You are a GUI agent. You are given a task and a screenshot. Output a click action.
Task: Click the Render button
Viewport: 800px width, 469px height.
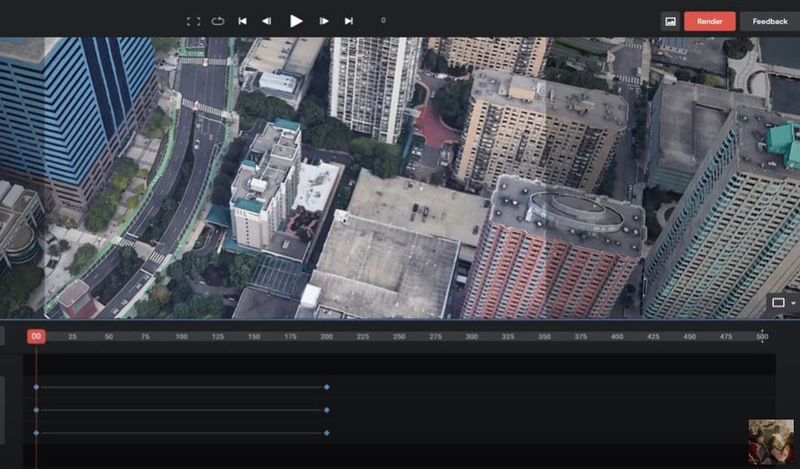click(710, 21)
